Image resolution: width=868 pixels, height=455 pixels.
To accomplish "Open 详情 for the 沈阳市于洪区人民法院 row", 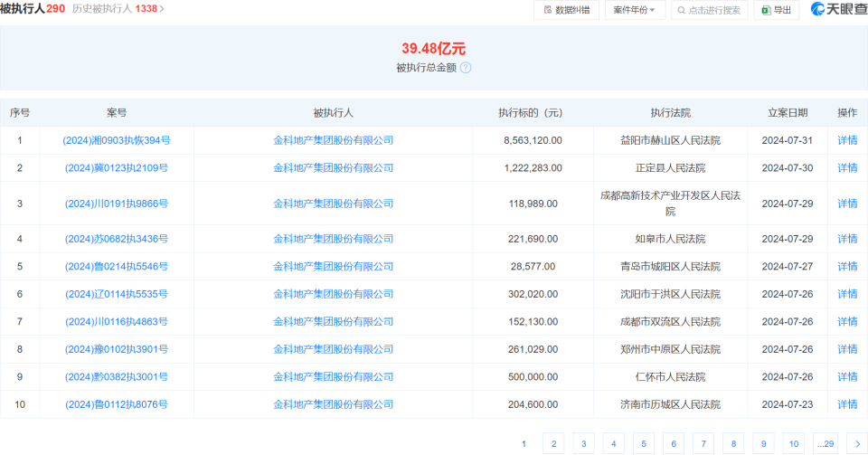I will coord(847,295).
